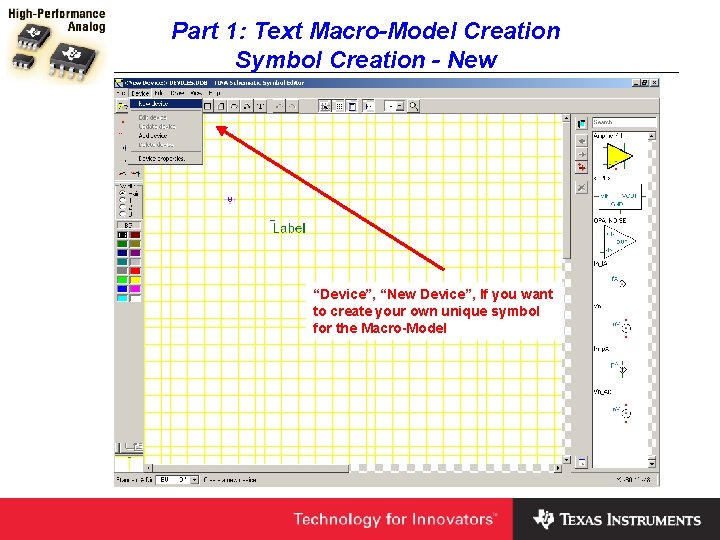Select the second line-style radio button
Image resolution: width=720 pixels, height=540 pixels.
(122, 200)
